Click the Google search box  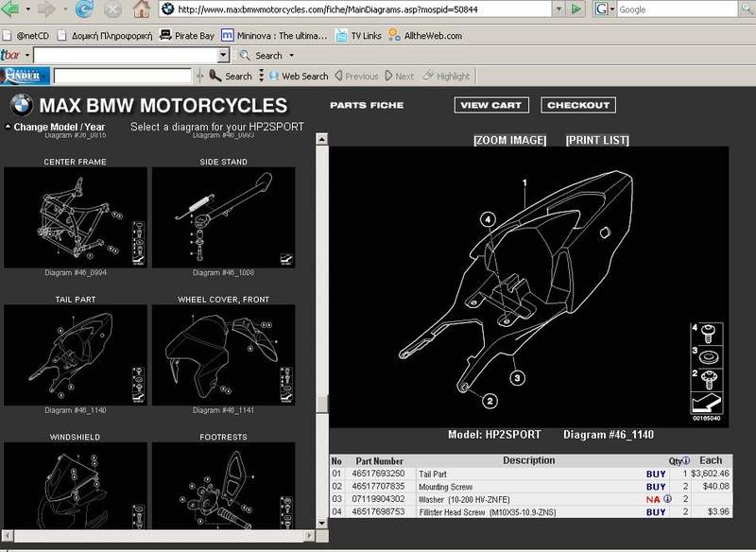(677, 9)
